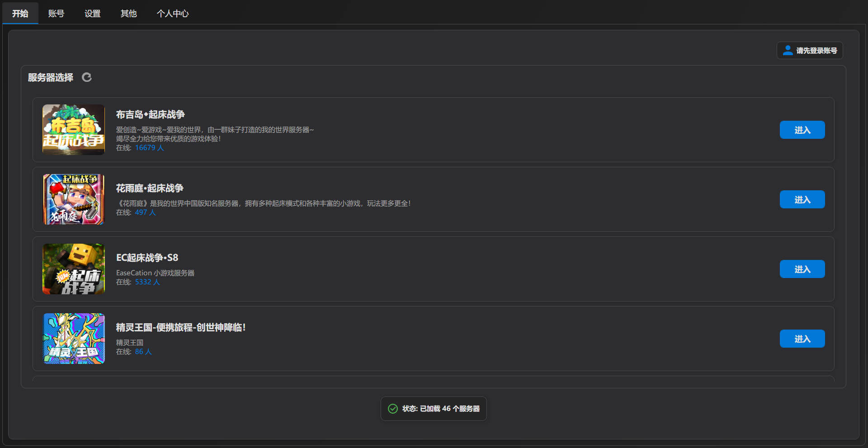Open the 个人中心 tab
868x448 pixels.
click(172, 14)
